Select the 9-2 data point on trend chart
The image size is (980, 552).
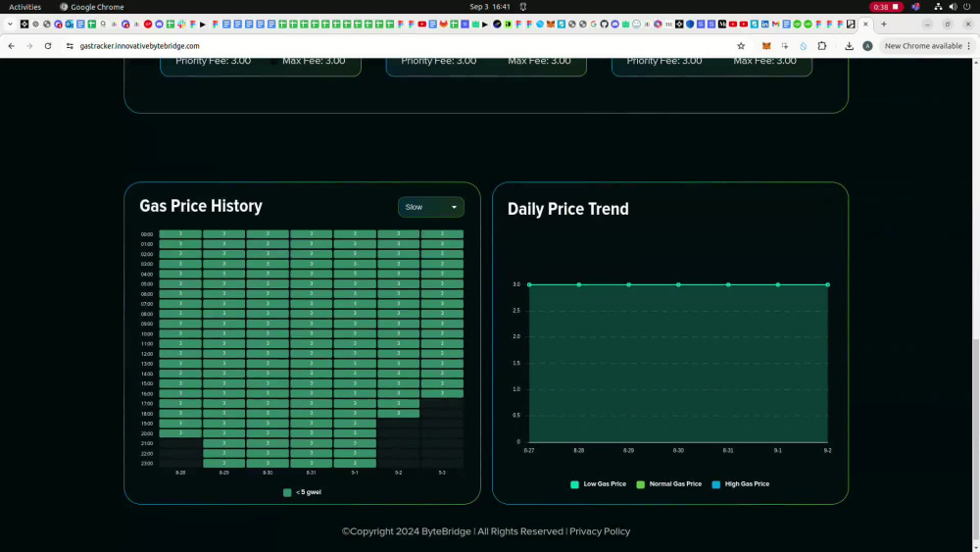click(827, 284)
